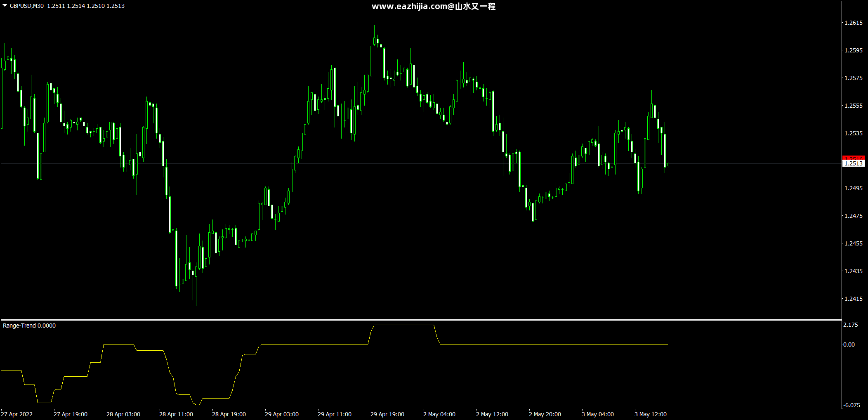868x420 pixels.
Task: Select price scale label 1.2475
Action: coord(854,216)
